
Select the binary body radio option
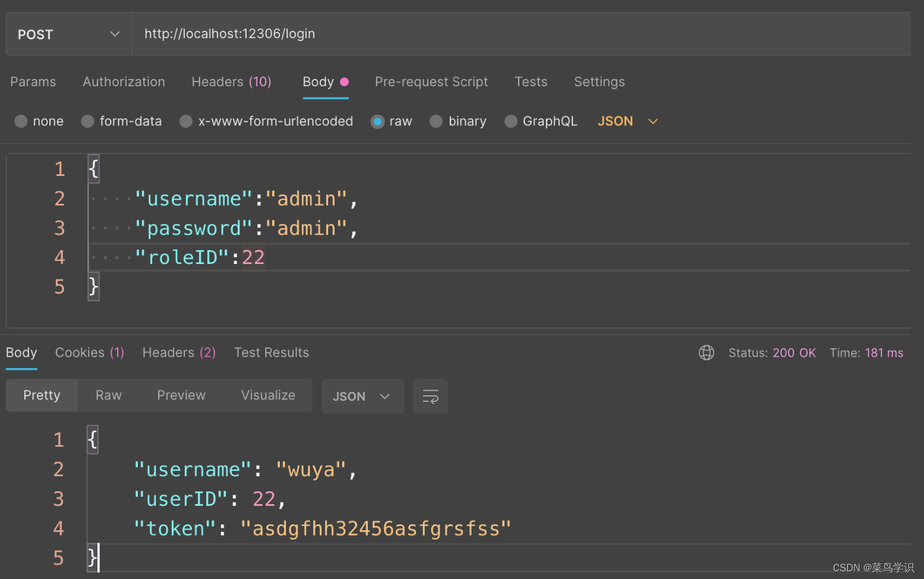click(436, 121)
